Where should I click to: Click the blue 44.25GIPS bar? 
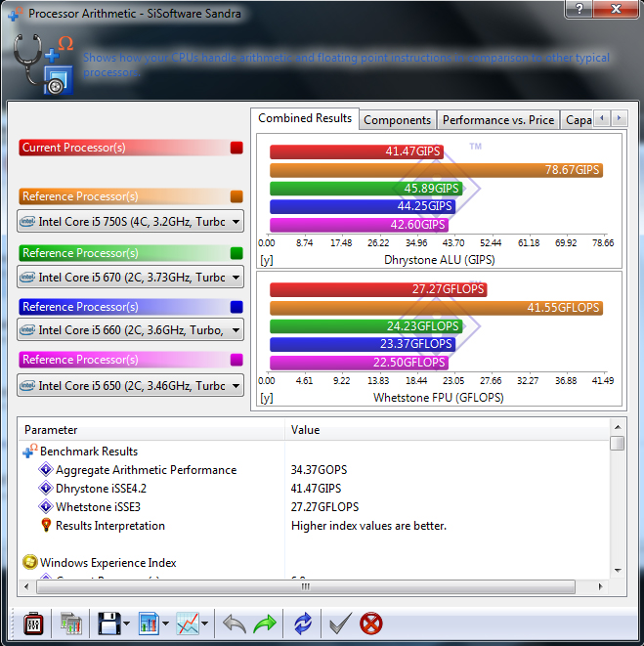click(363, 206)
